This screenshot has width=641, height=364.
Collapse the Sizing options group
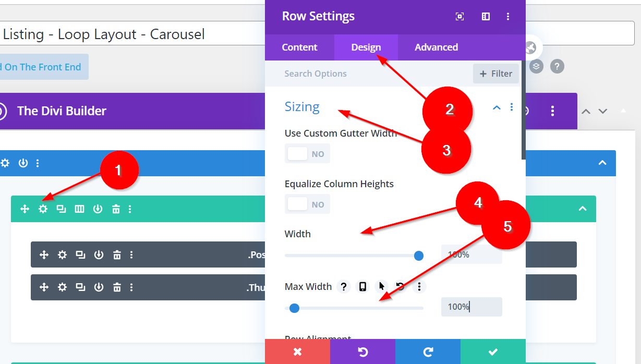point(497,107)
